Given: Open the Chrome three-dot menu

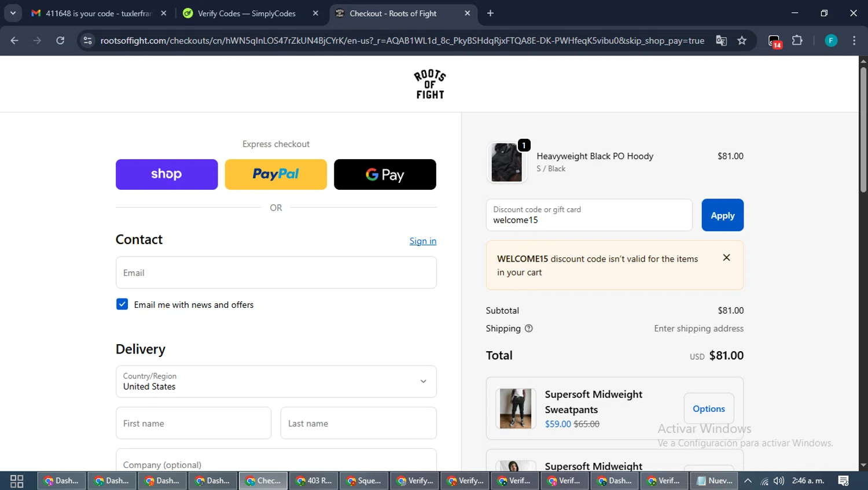Looking at the screenshot, I should click(x=854, y=40).
